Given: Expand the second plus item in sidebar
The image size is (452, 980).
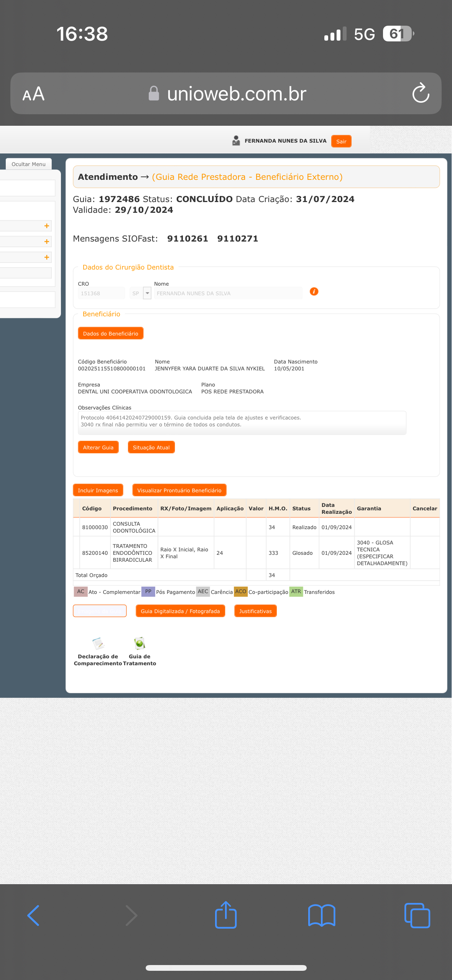Looking at the screenshot, I should [47, 242].
